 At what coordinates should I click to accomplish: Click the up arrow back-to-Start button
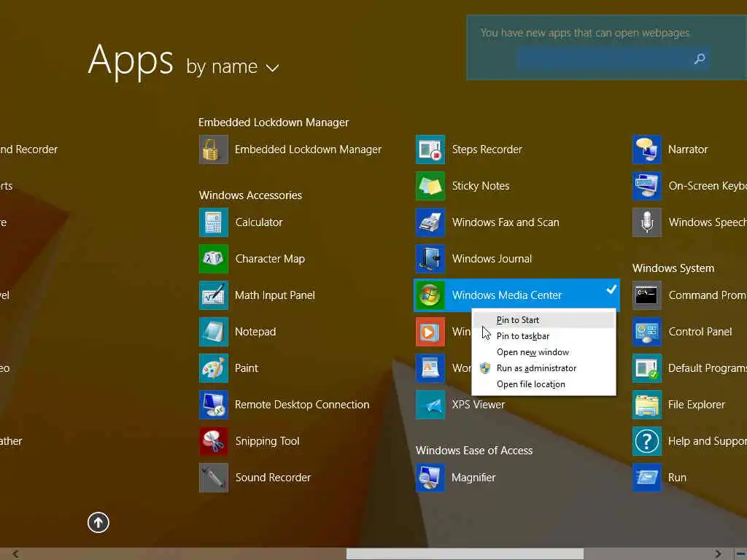coord(98,523)
